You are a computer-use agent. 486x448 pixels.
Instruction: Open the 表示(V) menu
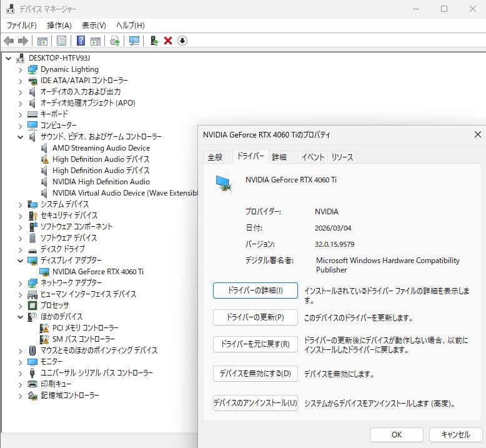click(94, 26)
